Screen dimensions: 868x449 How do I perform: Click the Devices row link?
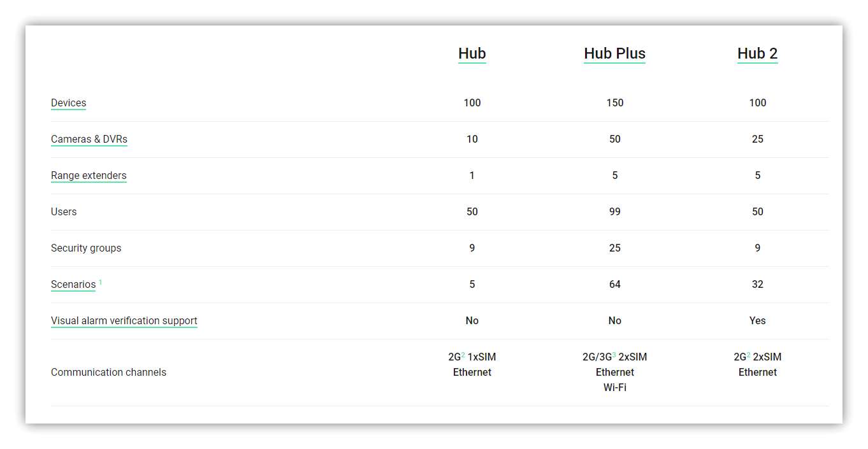pyautogui.click(x=68, y=103)
